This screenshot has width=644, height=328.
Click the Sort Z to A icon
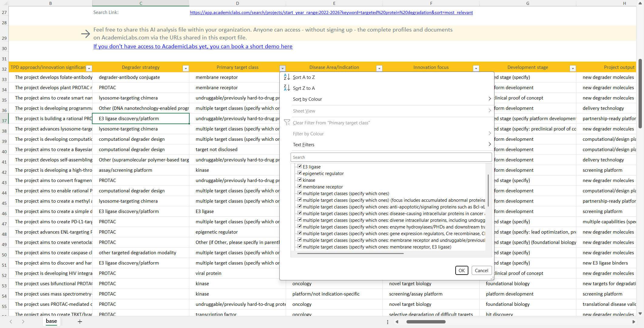coord(287,88)
